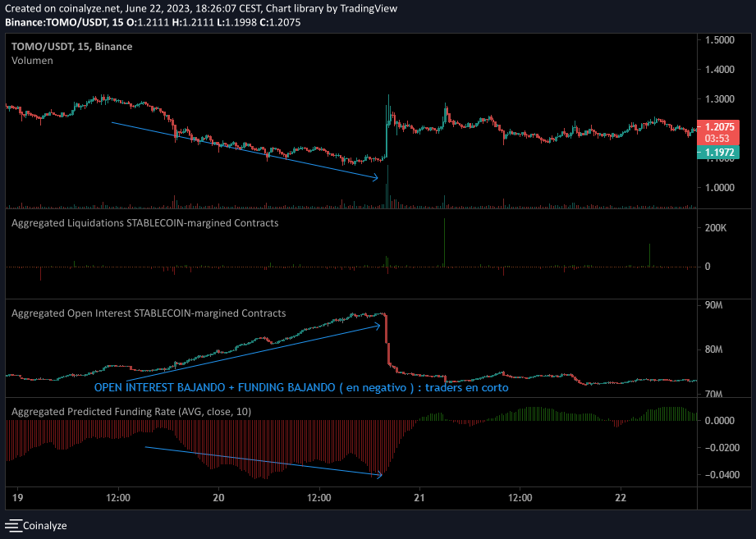Click the large green volume bar spike
Viewport: 756px width, 539px height.
click(387, 185)
